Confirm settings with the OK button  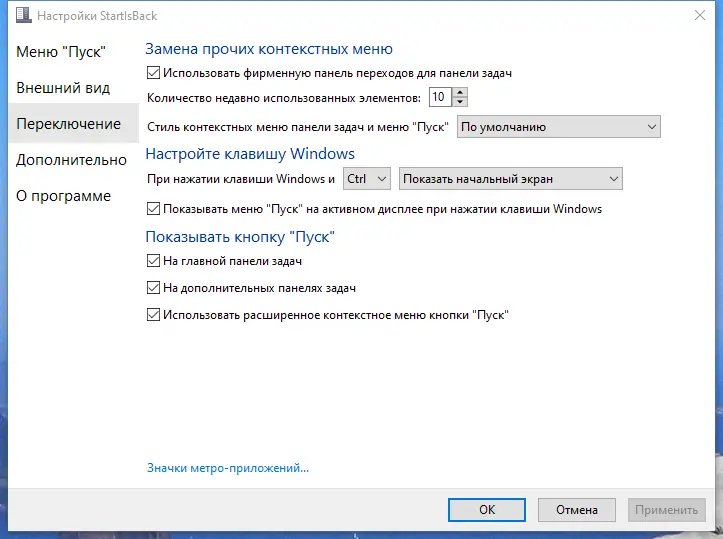(487, 509)
